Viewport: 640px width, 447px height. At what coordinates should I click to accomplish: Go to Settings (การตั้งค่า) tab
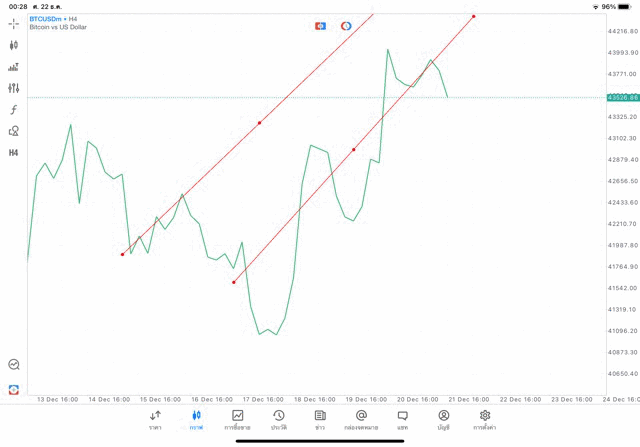tap(485, 419)
